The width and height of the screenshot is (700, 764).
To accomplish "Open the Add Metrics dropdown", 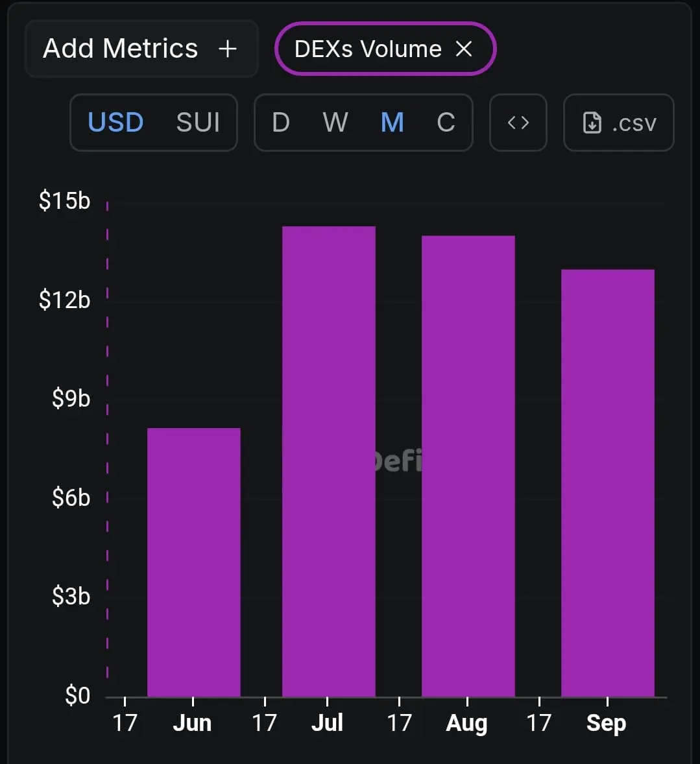I will pyautogui.click(x=141, y=49).
